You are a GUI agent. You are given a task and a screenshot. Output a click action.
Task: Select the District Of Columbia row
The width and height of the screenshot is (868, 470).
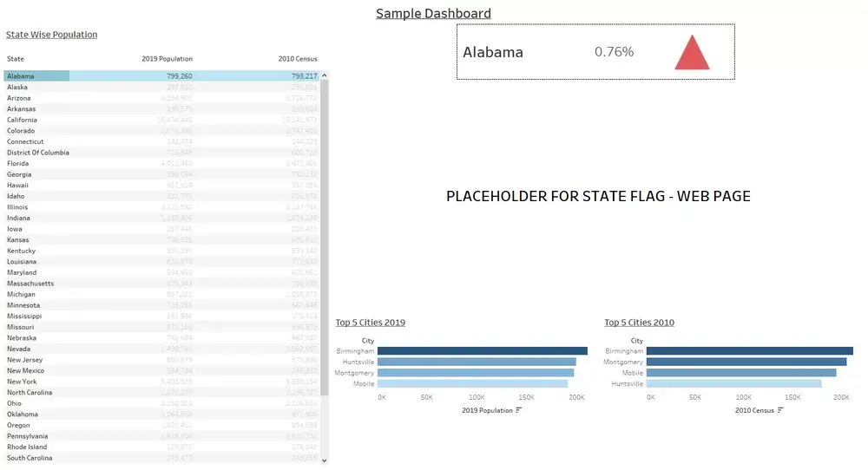tap(161, 153)
